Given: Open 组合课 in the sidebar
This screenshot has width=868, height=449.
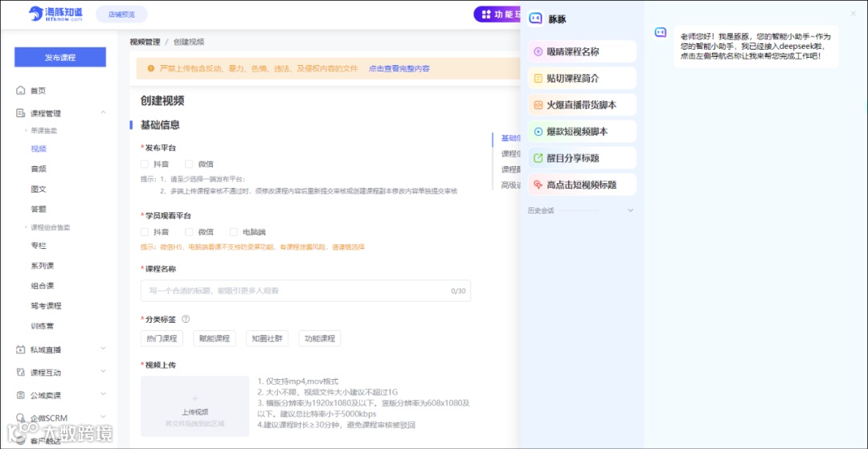Looking at the screenshot, I should pos(43,286).
